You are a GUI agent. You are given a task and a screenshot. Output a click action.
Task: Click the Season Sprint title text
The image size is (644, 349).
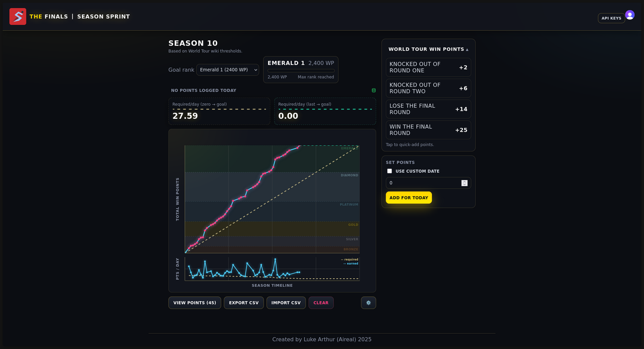point(103,17)
